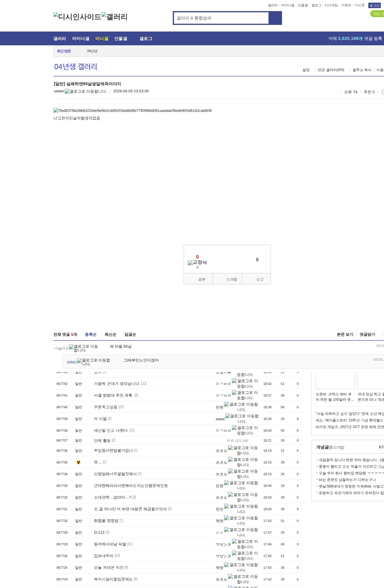This screenshot has height=588, width=384.
Task: Expand the 연관 갤러리(0/0) list
Action: (x=331, y=70)
